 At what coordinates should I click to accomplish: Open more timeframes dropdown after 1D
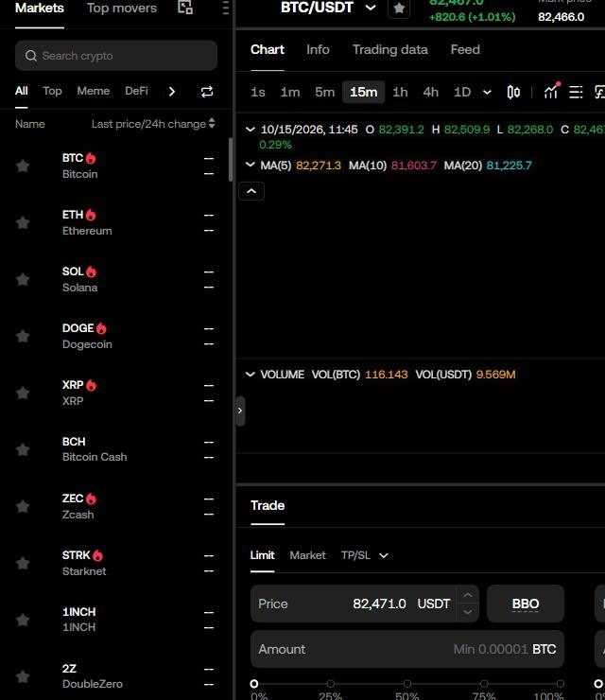(x=487, y=93)
